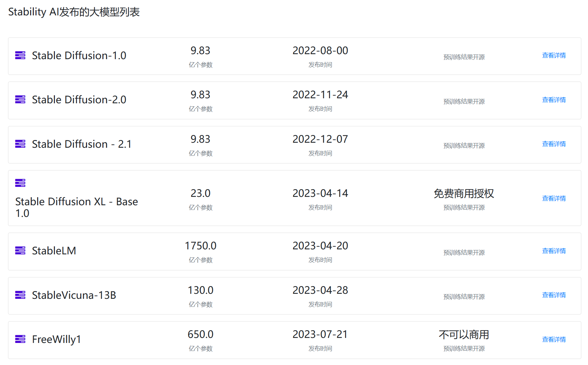The height and width of the screenshot is (365, 588).
Task: Click the server icon beside Stable Diffusion-1.0
Action: tap(20, 55)
